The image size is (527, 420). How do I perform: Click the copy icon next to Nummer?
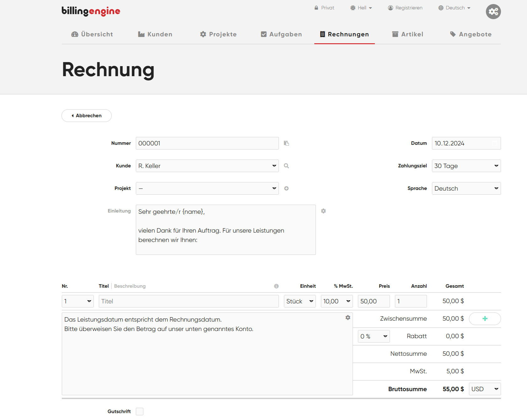[x=286, y=143]
